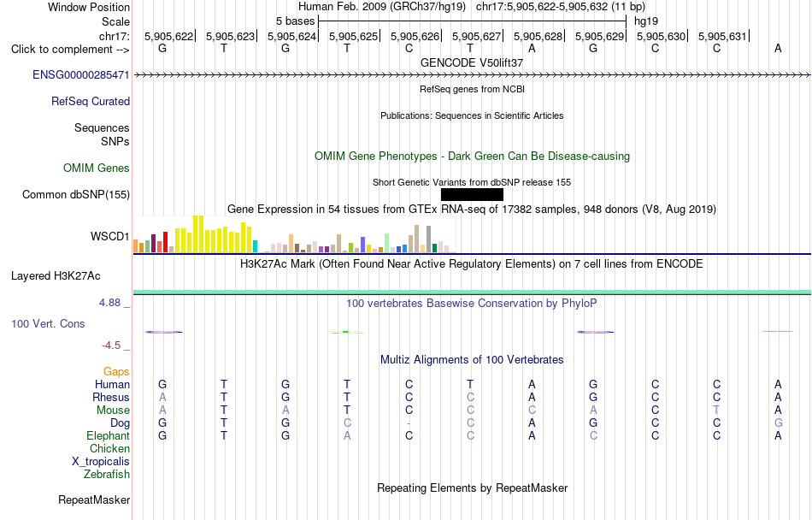Click the SNPs track label
The image size is (812, 520).
(115, 141)
